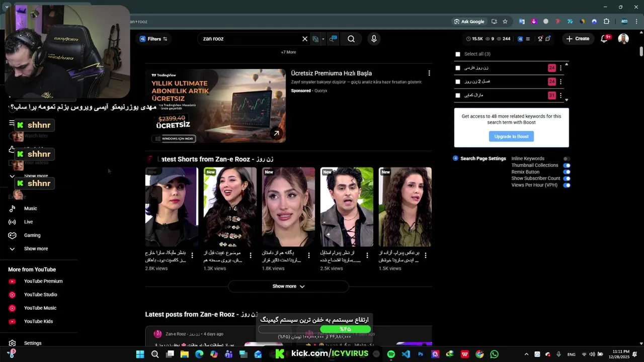The width and height of the screenshot is (644, 362).
Task: Click into the YouTube search field
Action: pos(250,39)
